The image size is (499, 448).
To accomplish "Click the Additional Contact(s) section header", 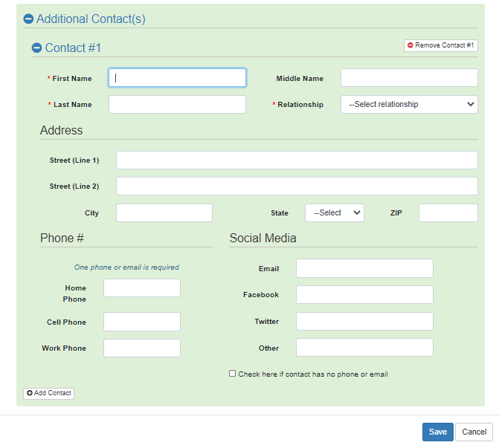I will (91, 19).
